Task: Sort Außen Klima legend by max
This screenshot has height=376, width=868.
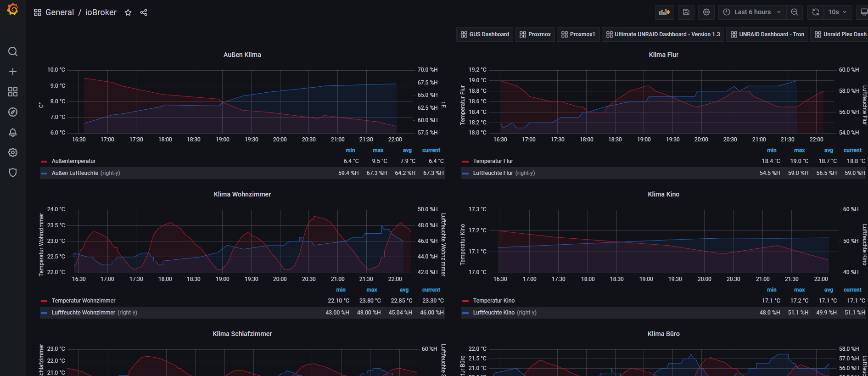Action: pos(378,150)
